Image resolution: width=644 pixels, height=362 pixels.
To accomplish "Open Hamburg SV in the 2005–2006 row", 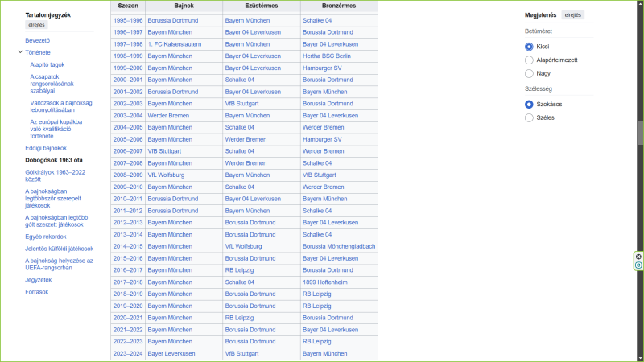I will click(x=322, y=139).
